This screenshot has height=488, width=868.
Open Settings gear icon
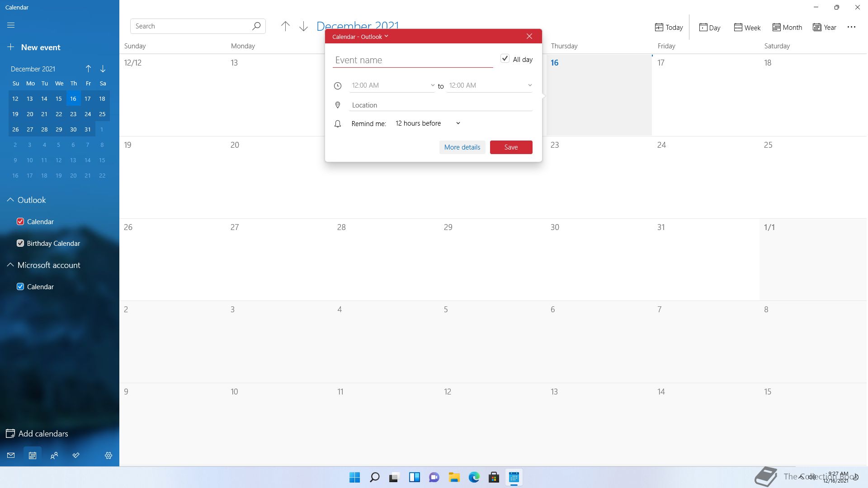coord(108,455)
